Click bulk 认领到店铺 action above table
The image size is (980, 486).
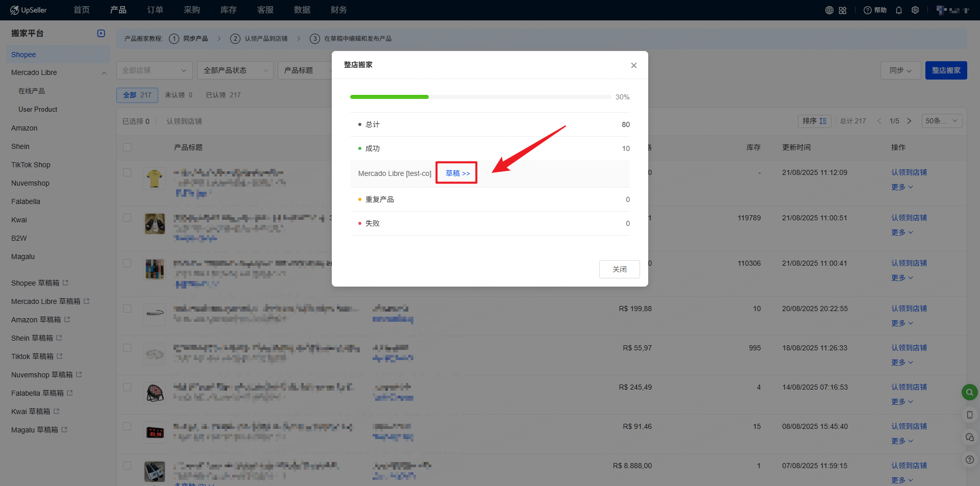point(184,121)
